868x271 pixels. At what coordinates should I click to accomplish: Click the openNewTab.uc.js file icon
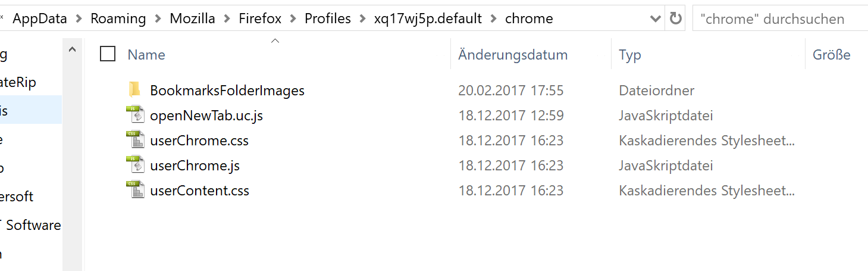pyautogui.click(x=135, y=115)
